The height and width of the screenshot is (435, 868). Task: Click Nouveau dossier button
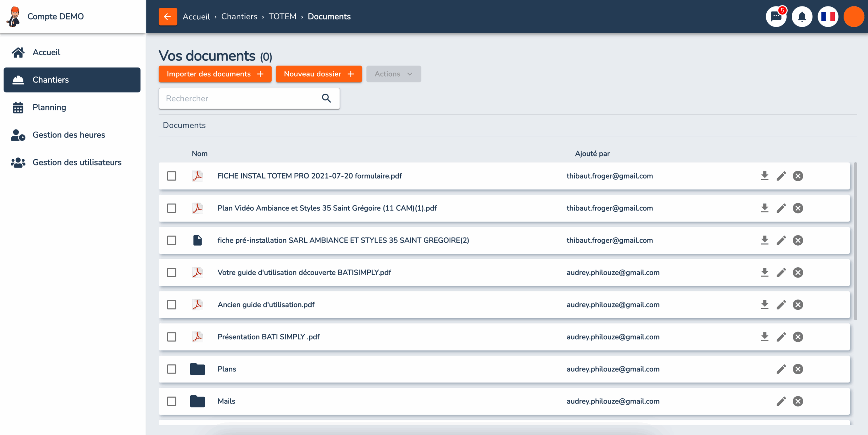click(319, 74)
